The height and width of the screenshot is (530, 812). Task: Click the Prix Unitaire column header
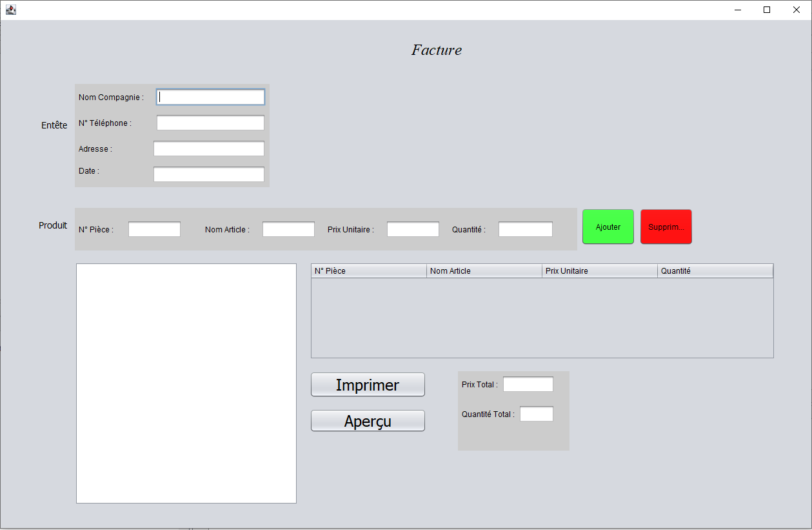tap(600, 271)
